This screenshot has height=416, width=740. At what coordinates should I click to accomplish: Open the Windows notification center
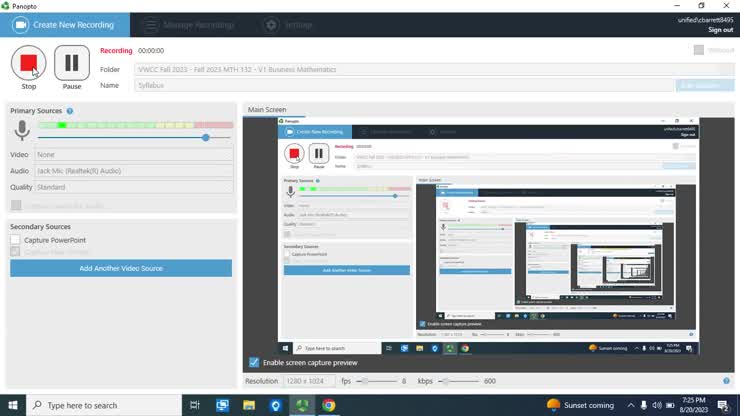pyautogui.click(x=722, y=405)
